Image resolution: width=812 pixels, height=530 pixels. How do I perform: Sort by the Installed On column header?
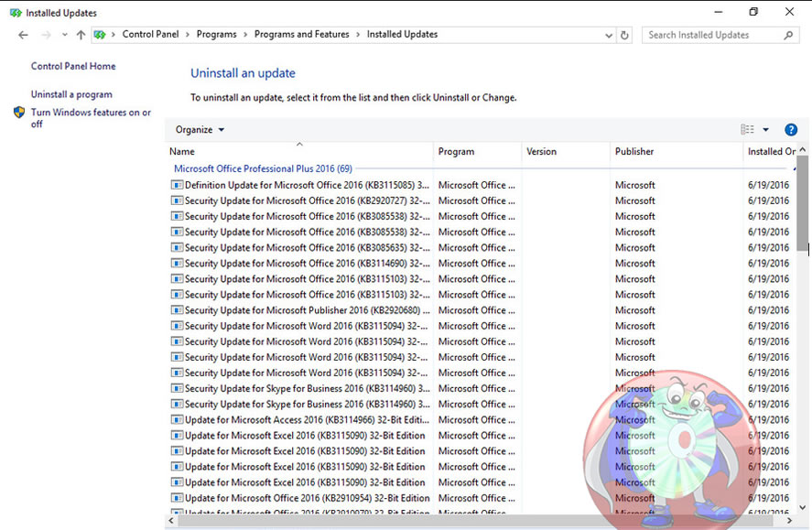[x=771, y=152]
